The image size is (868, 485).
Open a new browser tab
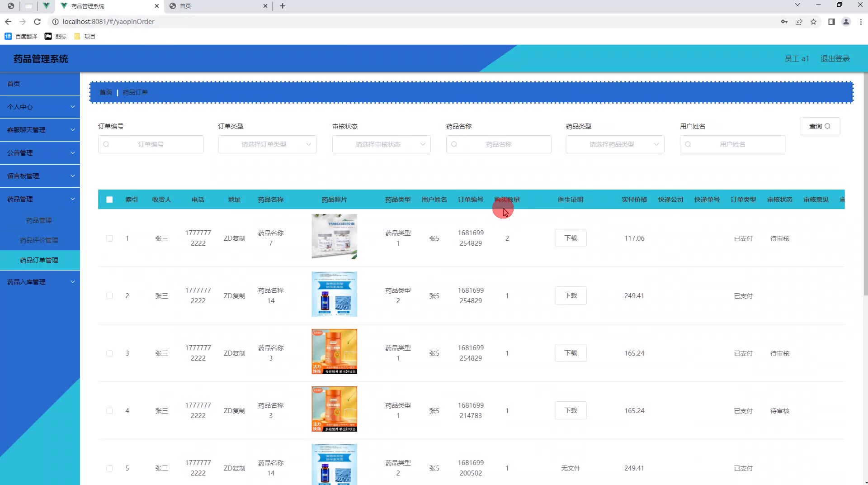(283, 6)
